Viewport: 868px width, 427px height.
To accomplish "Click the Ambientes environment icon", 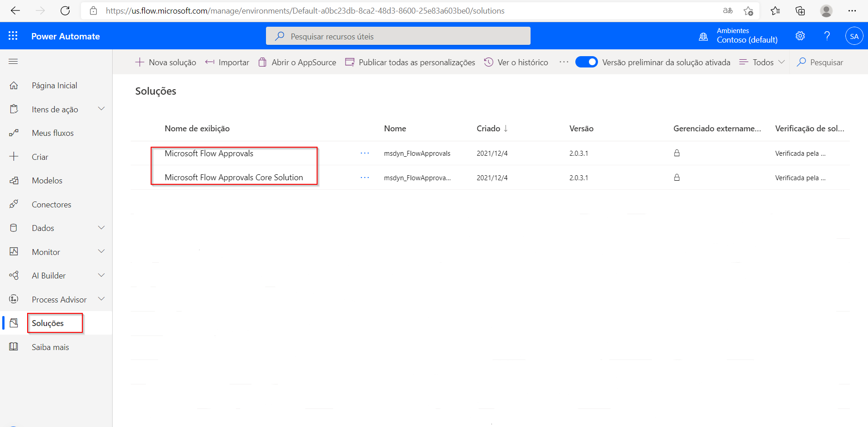I will tap(703, 37).
